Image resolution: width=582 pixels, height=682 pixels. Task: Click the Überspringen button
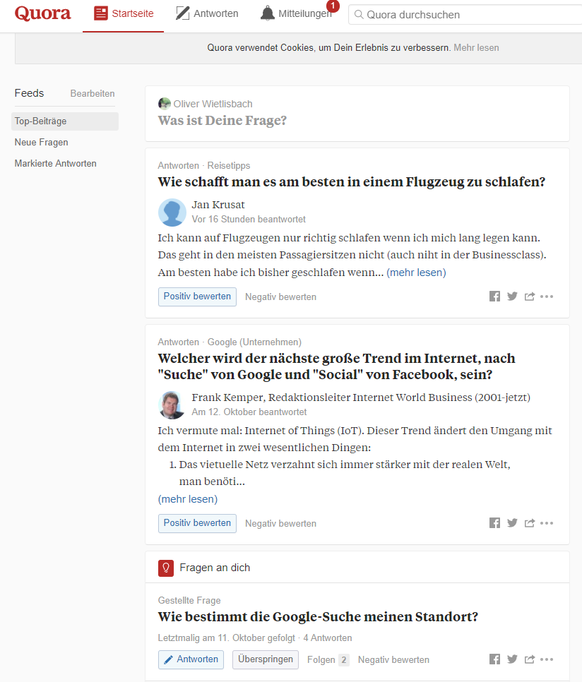click(x=265, y=659)
